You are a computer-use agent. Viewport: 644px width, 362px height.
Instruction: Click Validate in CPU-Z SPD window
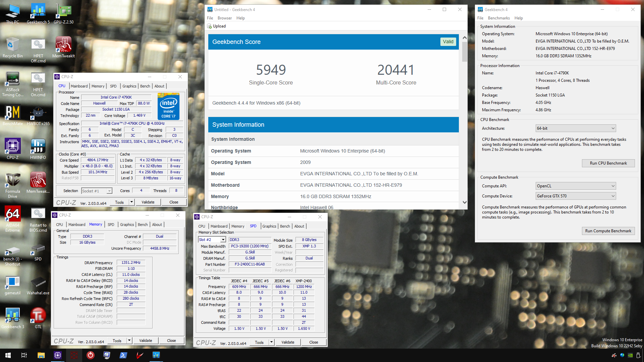point(288,342)
